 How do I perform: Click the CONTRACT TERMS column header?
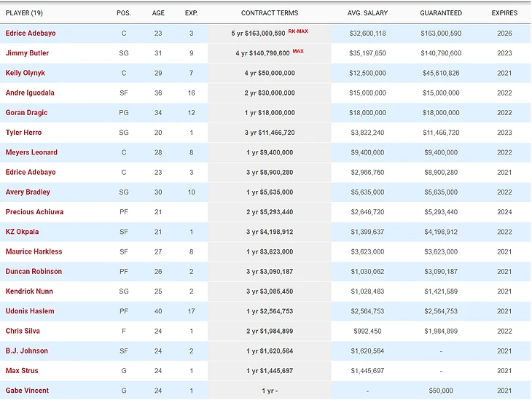coord(269,13)
